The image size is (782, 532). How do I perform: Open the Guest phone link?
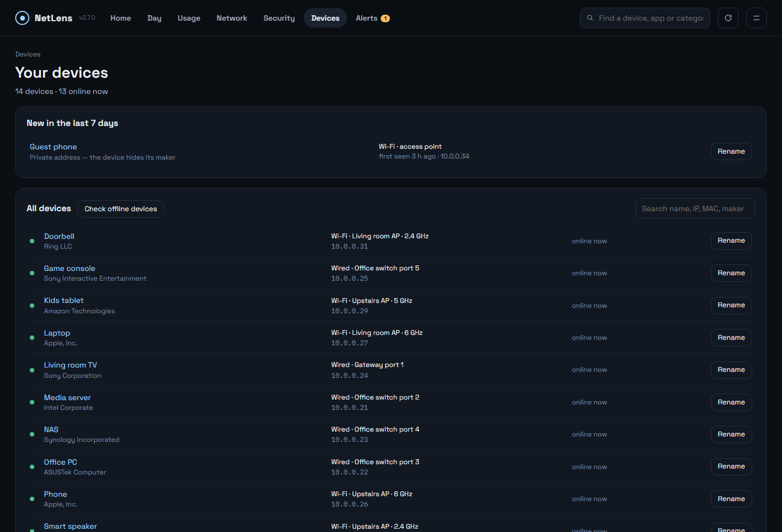[x=53, y=147]
